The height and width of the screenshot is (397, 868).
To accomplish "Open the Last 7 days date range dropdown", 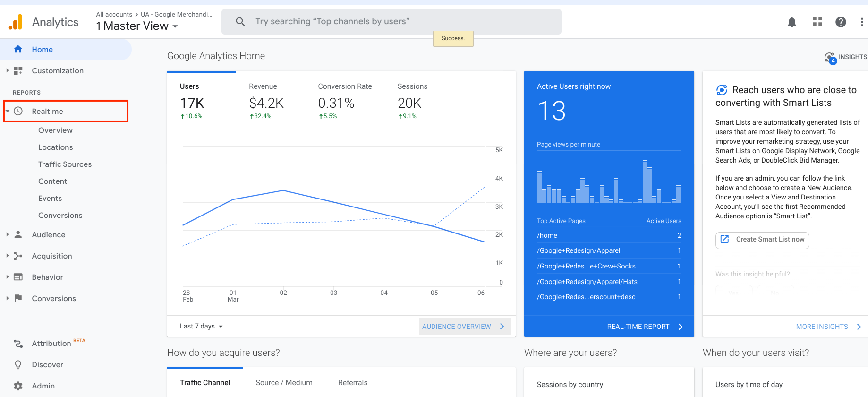I will (201, 326).
